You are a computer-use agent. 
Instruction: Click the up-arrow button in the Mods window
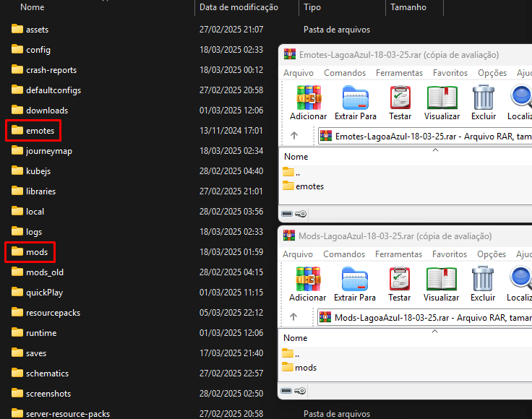coord(294,316)
